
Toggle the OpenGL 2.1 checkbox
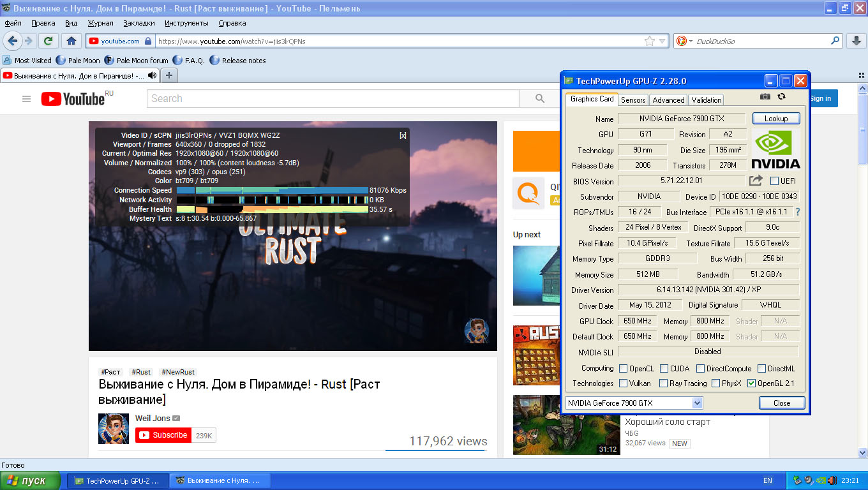[751, 383]
